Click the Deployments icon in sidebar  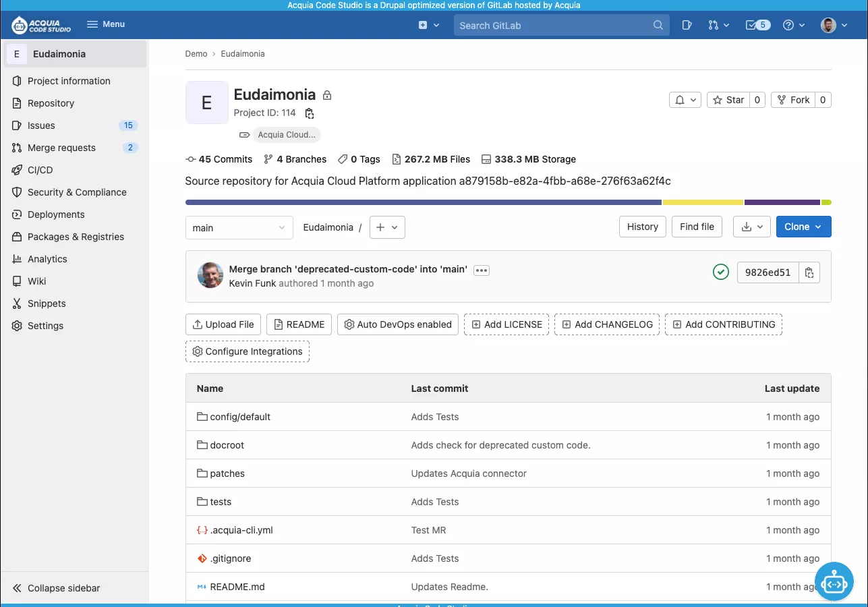[x=17, y=214]
